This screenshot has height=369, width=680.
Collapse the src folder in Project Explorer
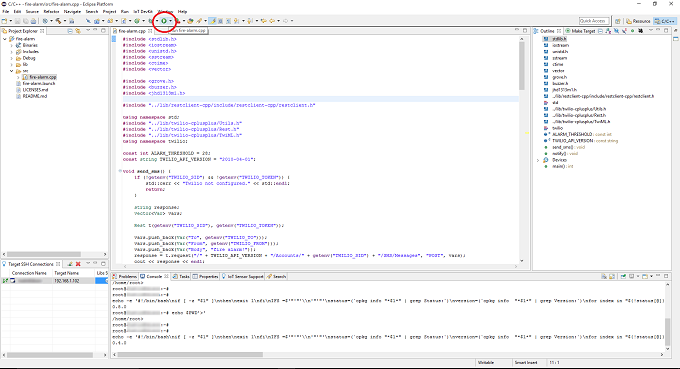[x=12, y=71]
